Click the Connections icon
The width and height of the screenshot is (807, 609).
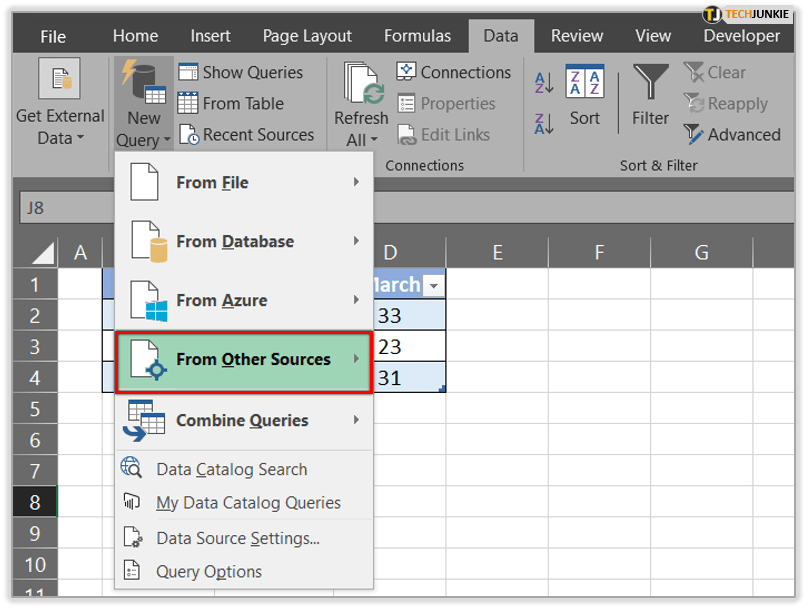click(x=406, y=72)
